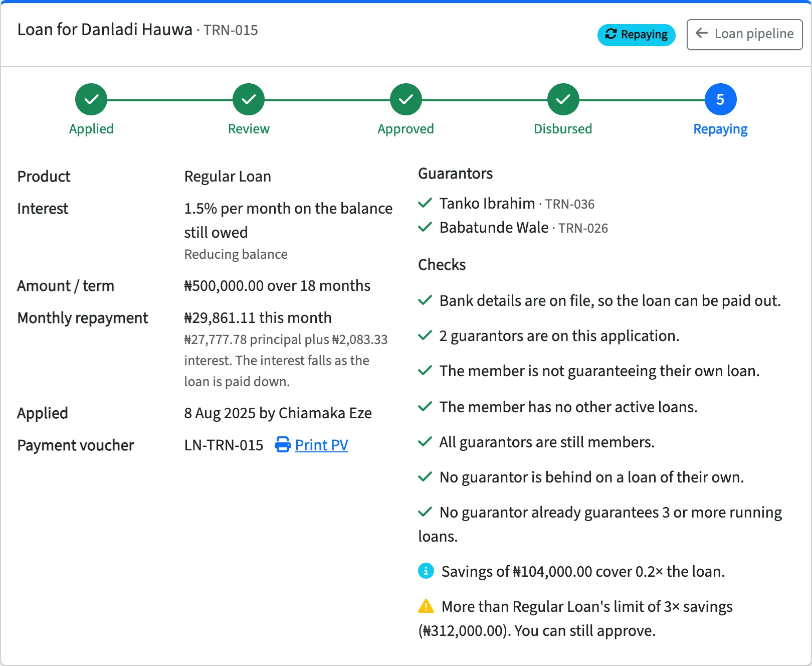Click the Review step checkmark circle

249,99
